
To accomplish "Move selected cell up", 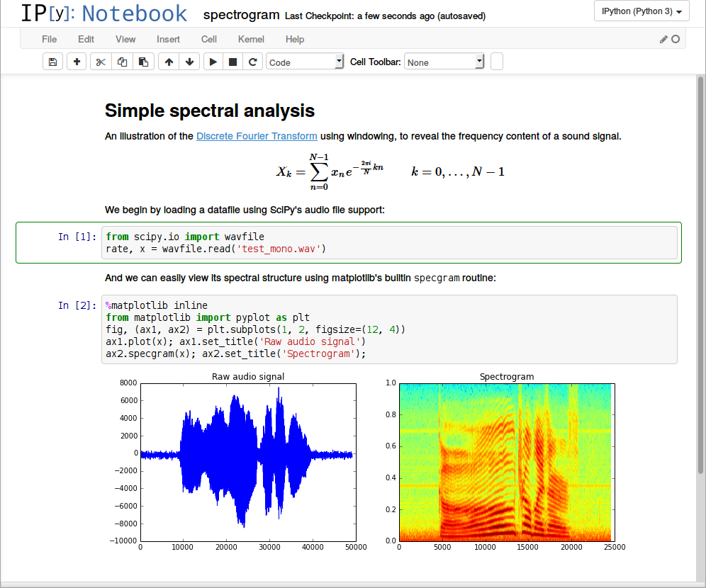I will [169, 62].
